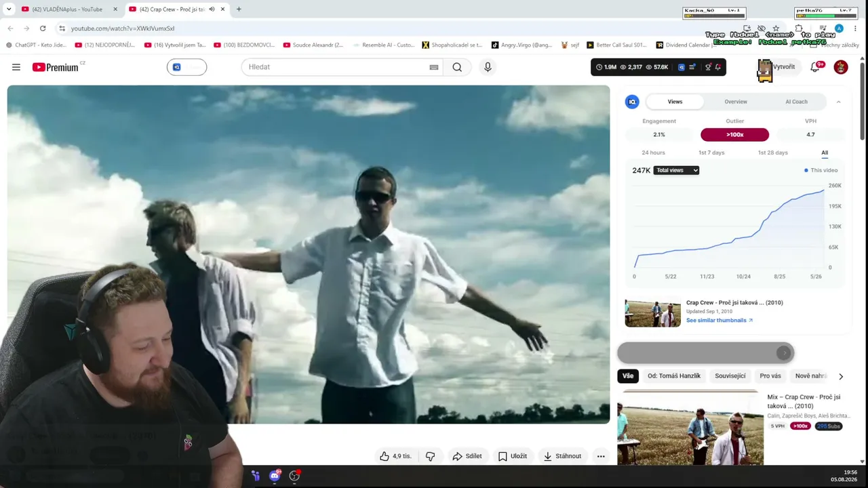
Task: Select the Pro vás filter chip
Action: tap(770, 376)
